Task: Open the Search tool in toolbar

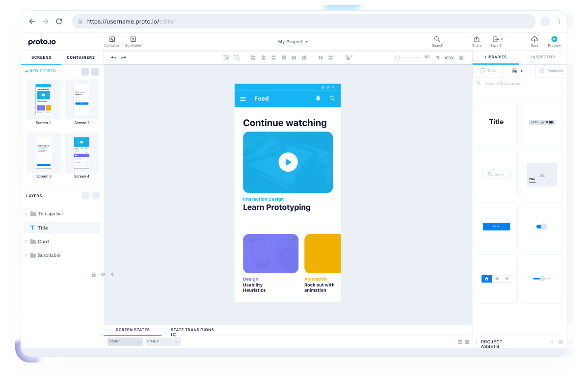Action: pyautogui.click(x=437, y=40)
